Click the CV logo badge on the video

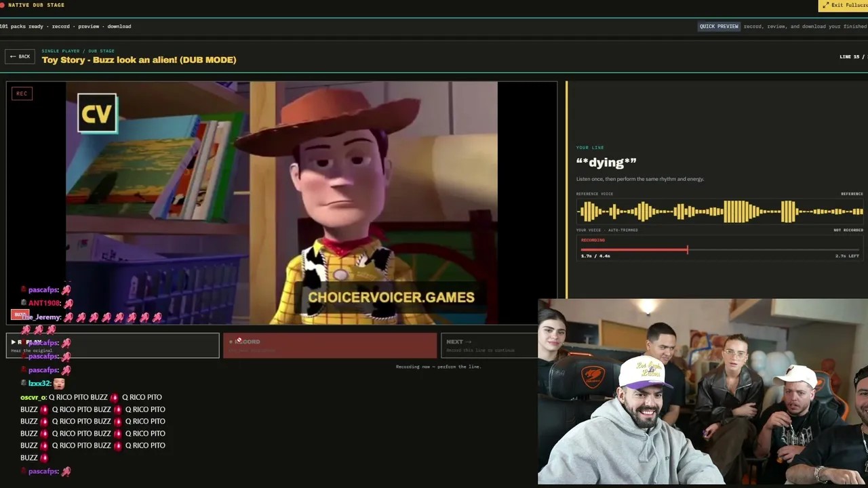coord(97,113)
